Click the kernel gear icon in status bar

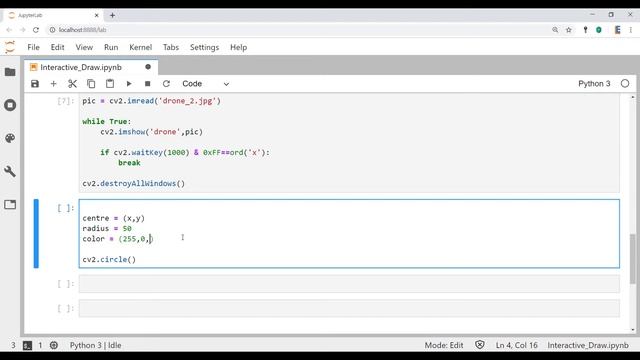(54, 345)
